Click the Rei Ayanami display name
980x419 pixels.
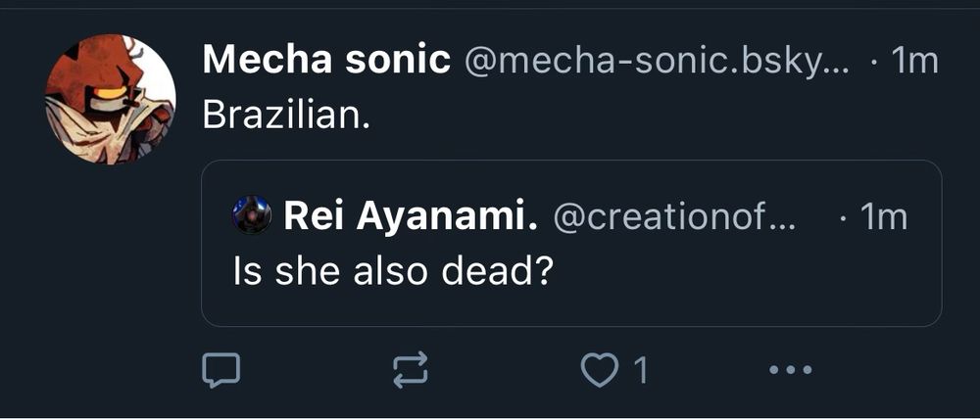pyautogui.click(x=410, y=216)
